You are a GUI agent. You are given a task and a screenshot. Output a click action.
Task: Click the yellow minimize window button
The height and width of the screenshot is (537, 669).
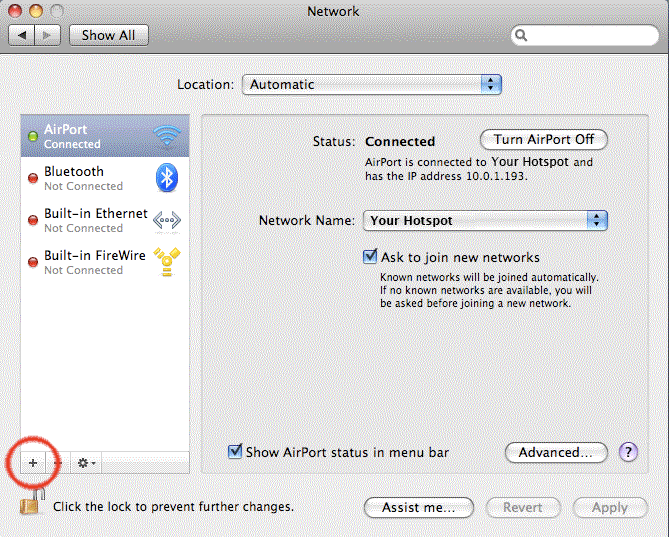36,11
